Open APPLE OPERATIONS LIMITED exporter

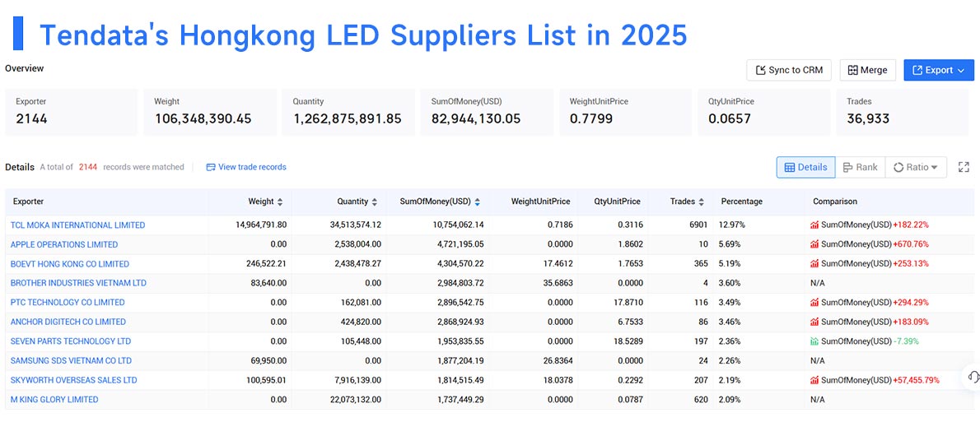[63, 244]
